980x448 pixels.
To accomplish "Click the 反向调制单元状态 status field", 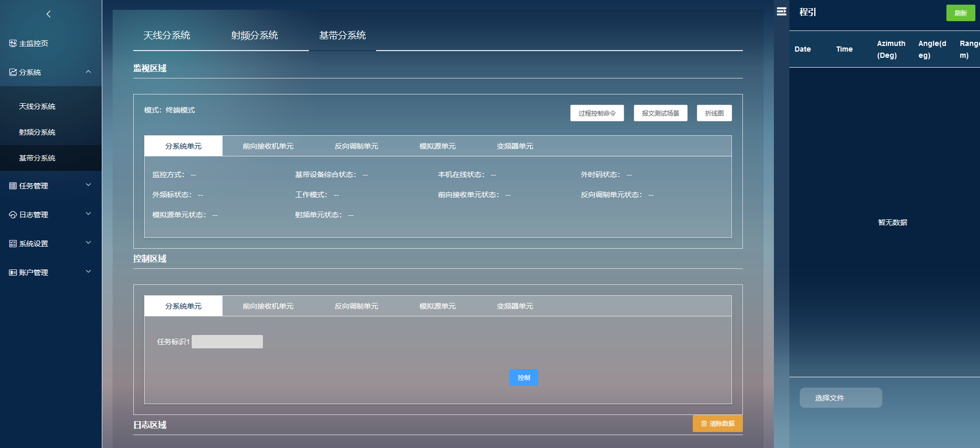I will pyautogui.click(x=617, y=195).
